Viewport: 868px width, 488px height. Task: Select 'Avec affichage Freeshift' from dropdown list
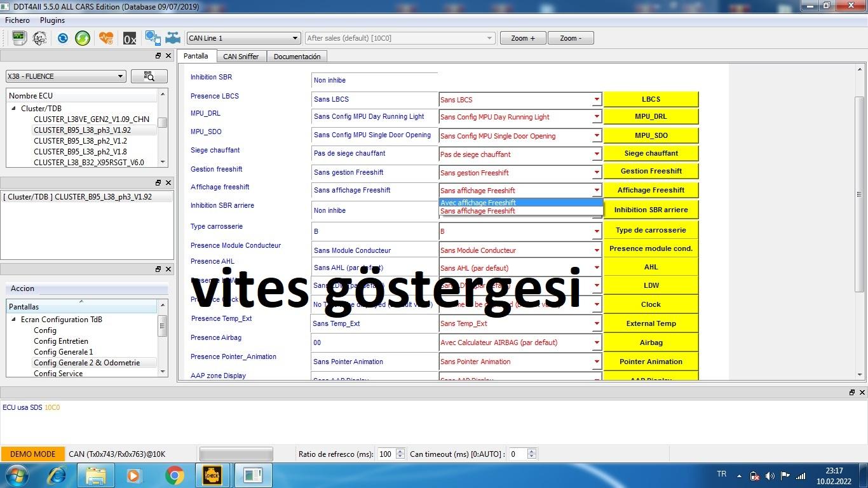[x=478, y=203]
